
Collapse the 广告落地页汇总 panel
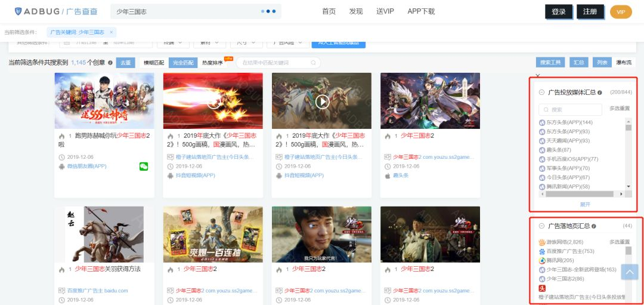541,226
